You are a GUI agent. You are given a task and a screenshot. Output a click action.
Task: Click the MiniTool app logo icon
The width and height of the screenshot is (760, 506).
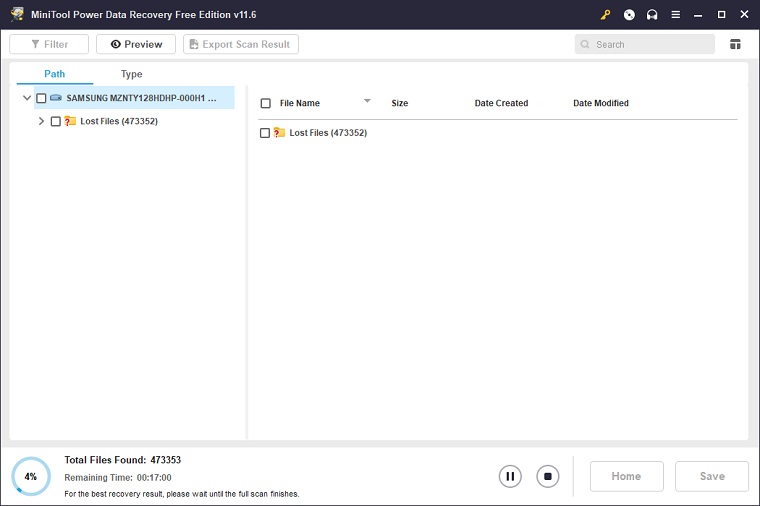pos(17,14)
